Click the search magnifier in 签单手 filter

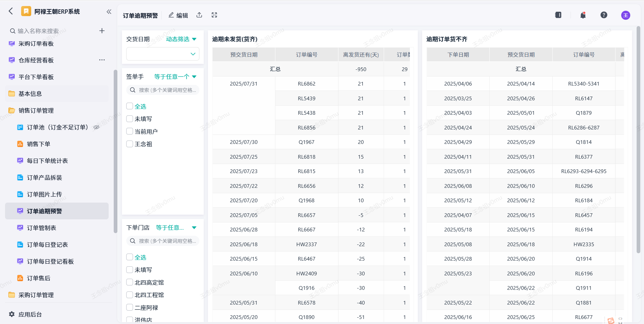tap(132, 90)
